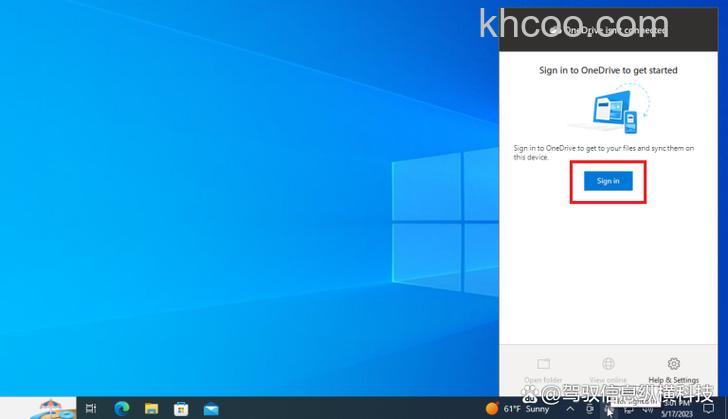The height and width of the screenshot is (419, 728).
Task: Open the taskbar clock showing 5/17/2023
Action: coord(676,409)
